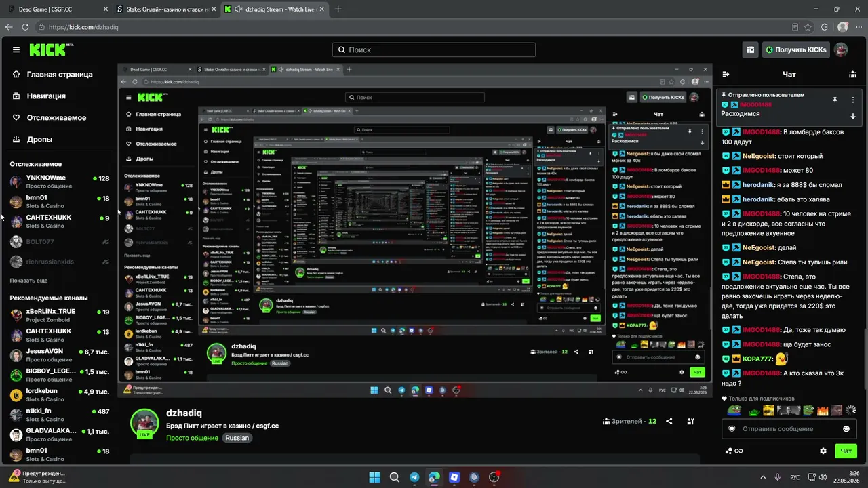Viewport: 868px width, 488px height.
Task: Open the Предупрежден... notification in taskbar
Action: pos(38,477)
